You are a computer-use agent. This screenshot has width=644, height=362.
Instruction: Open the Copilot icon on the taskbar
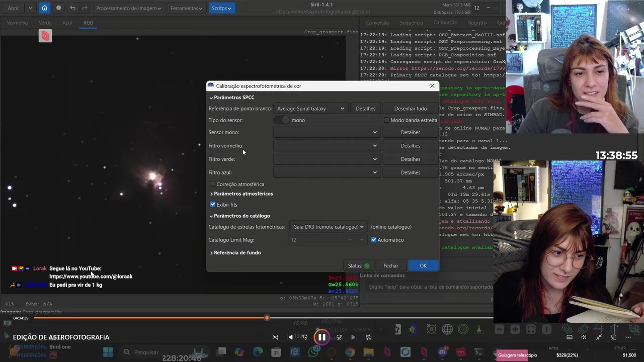point(239,352)
